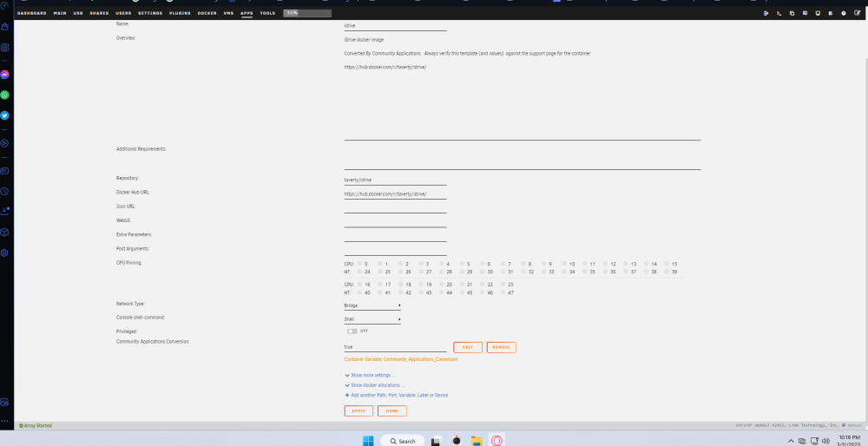Image resolution: width=868 pixels, height=446 pixels.
Task: Open the system info monitor icon
Action: [x=818, y=13]
